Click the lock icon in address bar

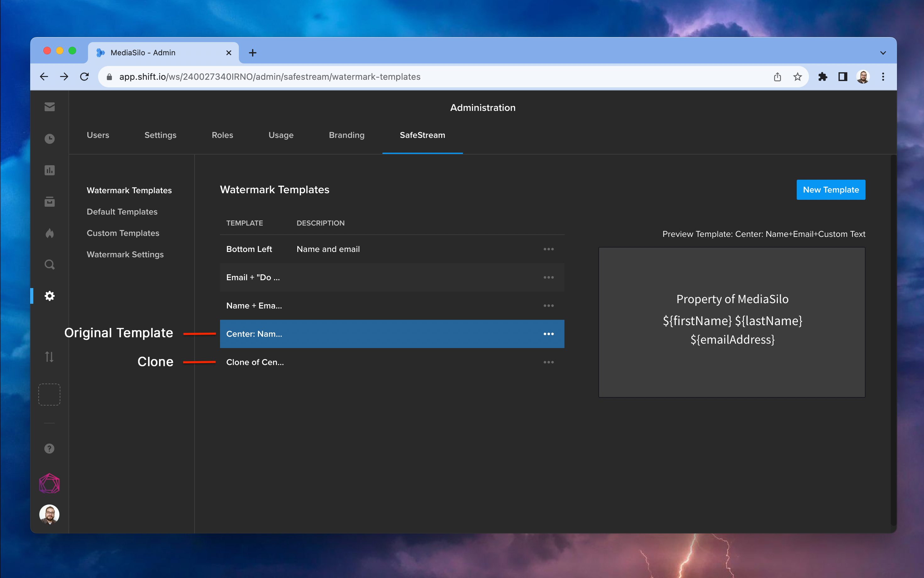109,77
